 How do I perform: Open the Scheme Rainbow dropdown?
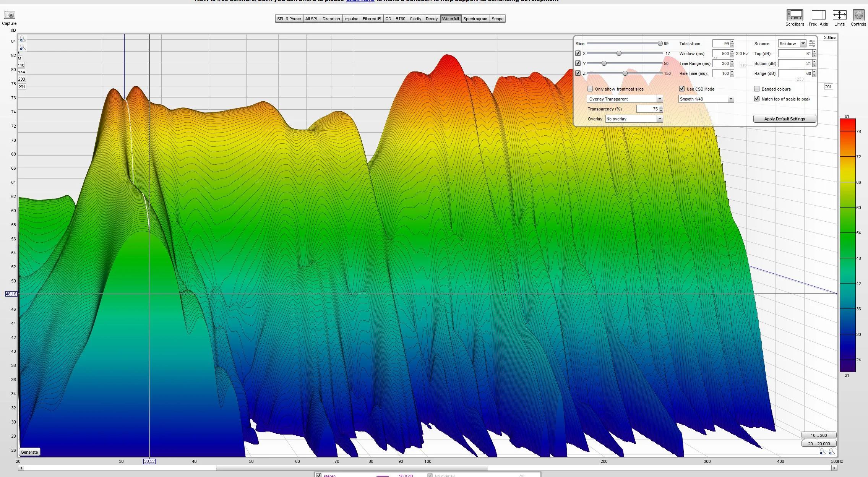point(792,44)
